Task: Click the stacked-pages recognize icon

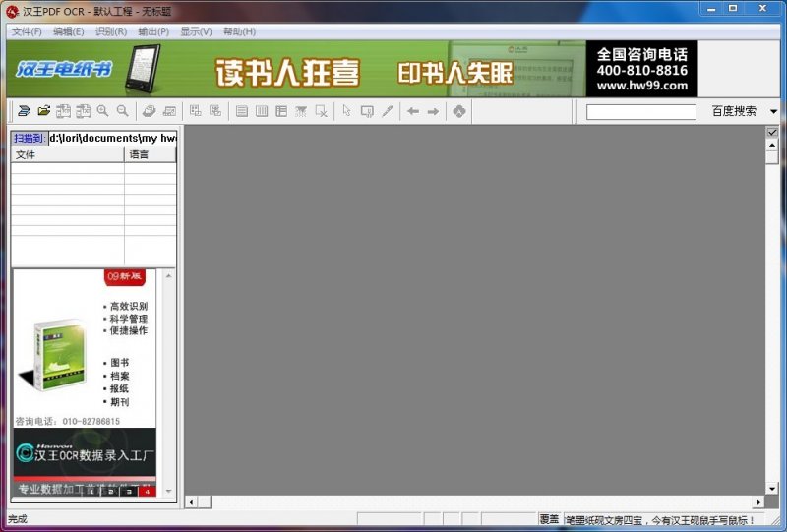Action: 150,111
